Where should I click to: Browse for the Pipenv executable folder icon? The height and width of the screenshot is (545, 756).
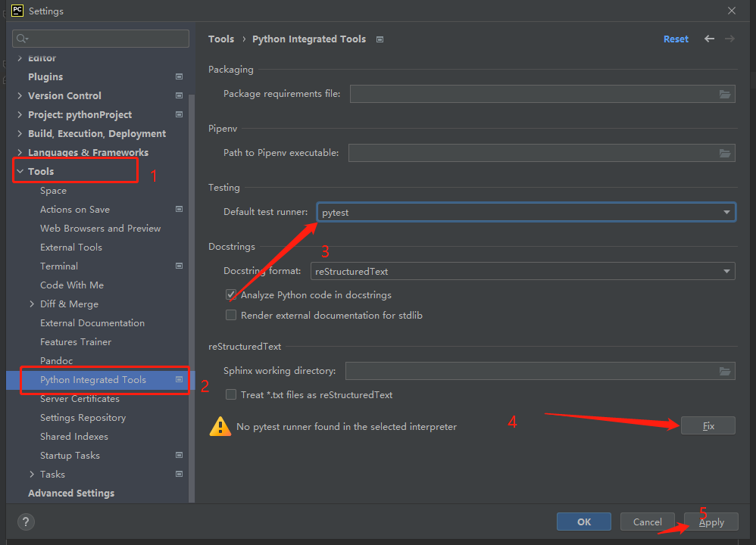pos(725,153)
